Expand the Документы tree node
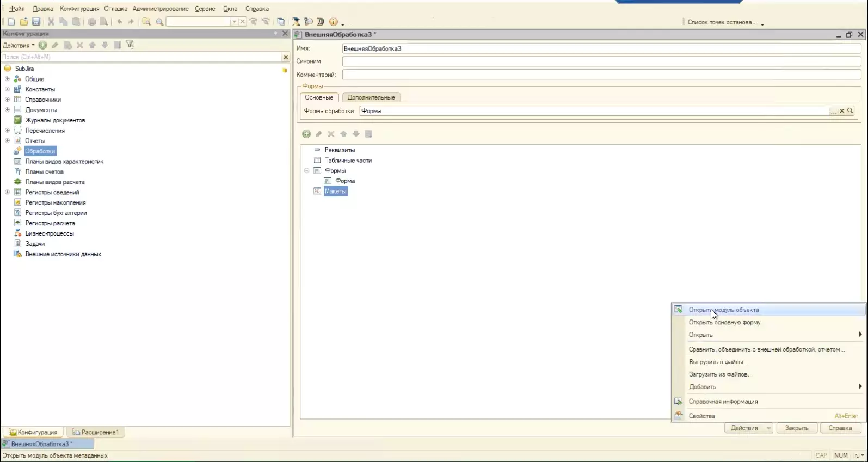The width and height of the screenshot is (868, 462). coord(7,110)
